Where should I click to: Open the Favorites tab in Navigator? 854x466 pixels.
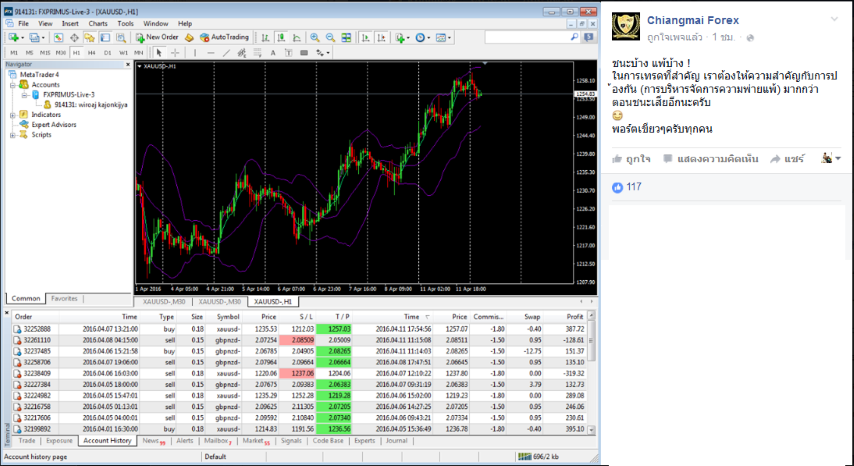[64, 298]
